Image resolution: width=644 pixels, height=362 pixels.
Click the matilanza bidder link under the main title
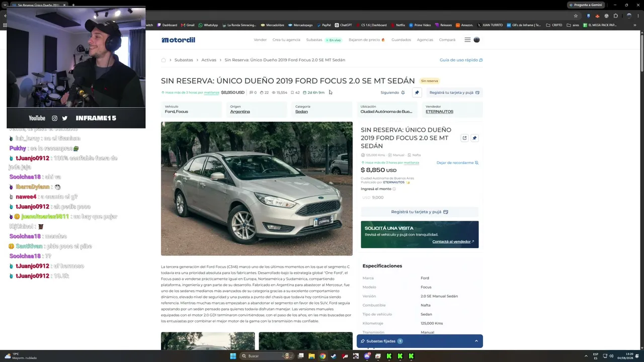point(211,93)
